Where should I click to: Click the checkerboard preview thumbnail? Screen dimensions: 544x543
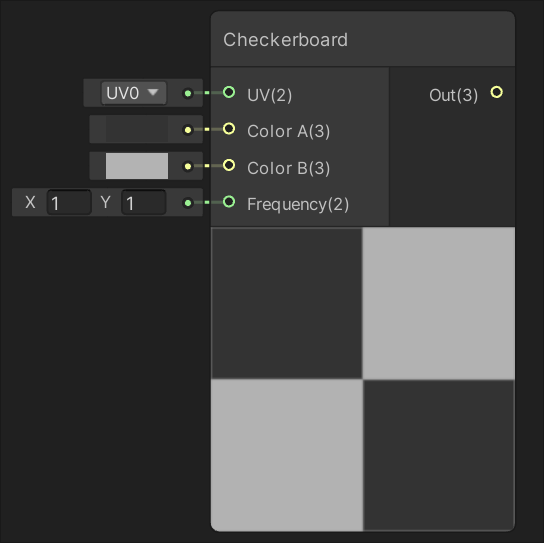363,379
